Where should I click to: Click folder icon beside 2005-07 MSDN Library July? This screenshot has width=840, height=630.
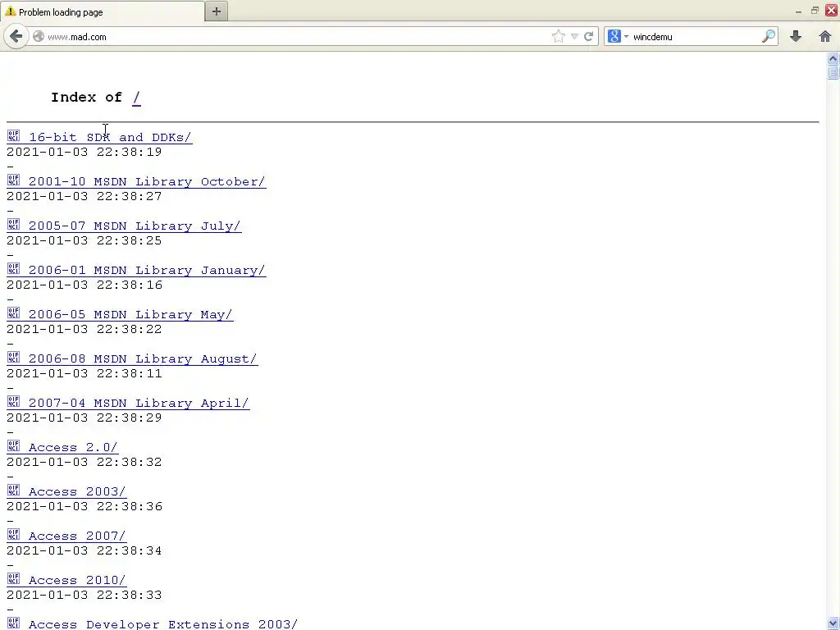[13, 224]
